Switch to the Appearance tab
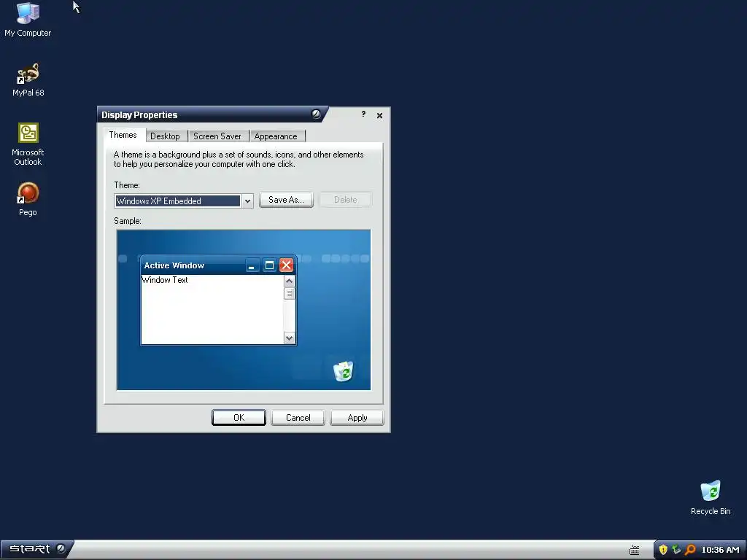This screenshot has width=747, height=560. 276,136
